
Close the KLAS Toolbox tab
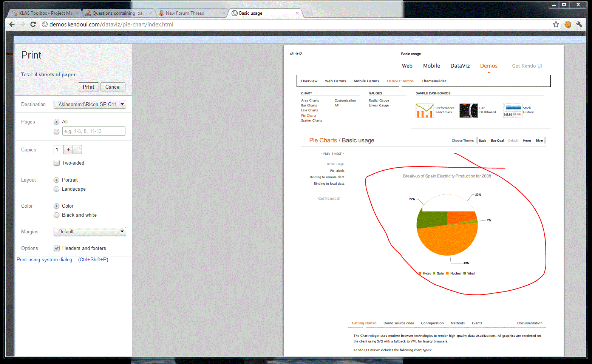77,13
